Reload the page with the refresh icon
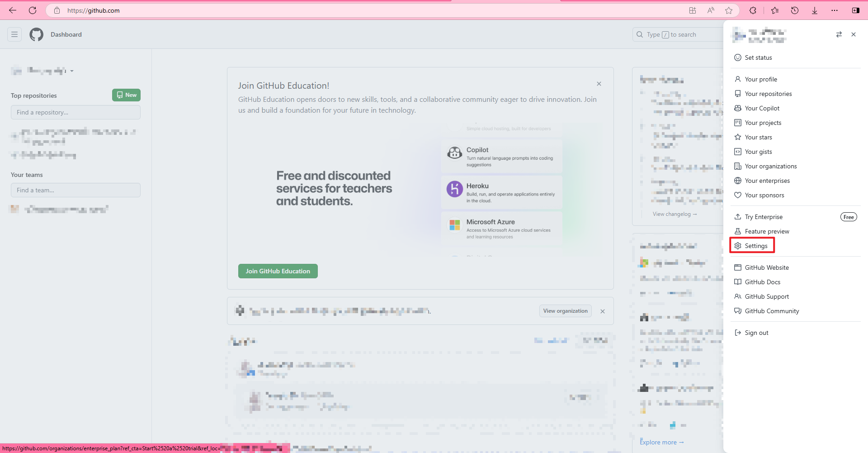This screenshot has height=453, width=868. pyautogui.click(x=33, y=10)
